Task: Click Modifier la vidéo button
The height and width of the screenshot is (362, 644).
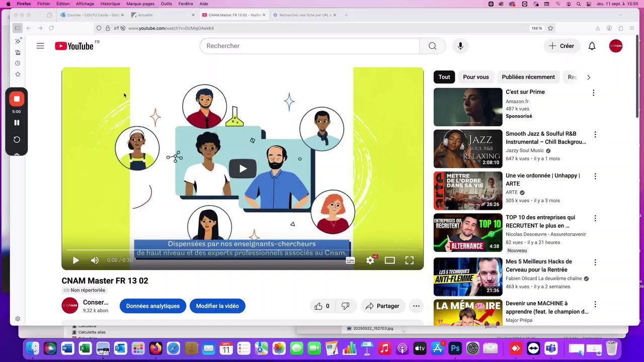Action: tap(217, 306)
